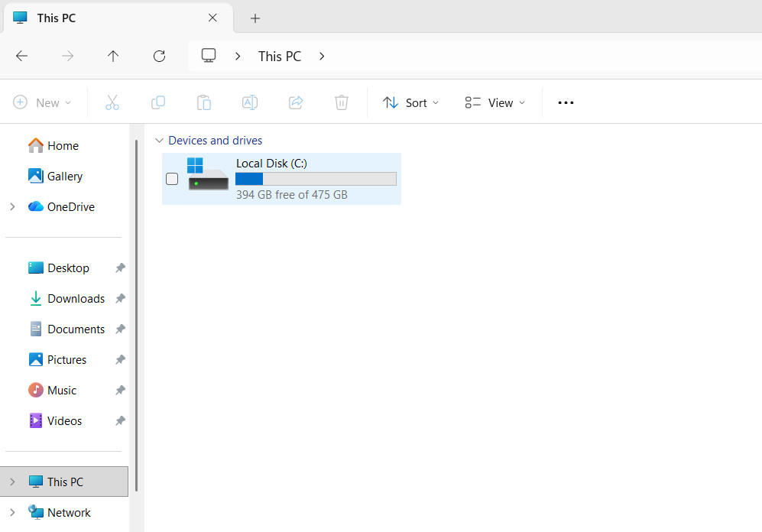The width and height of the screenshot is (762, 532).
Task: Click the Local Disk (C:) storage usage bar
Action: [x=316, y=179]
